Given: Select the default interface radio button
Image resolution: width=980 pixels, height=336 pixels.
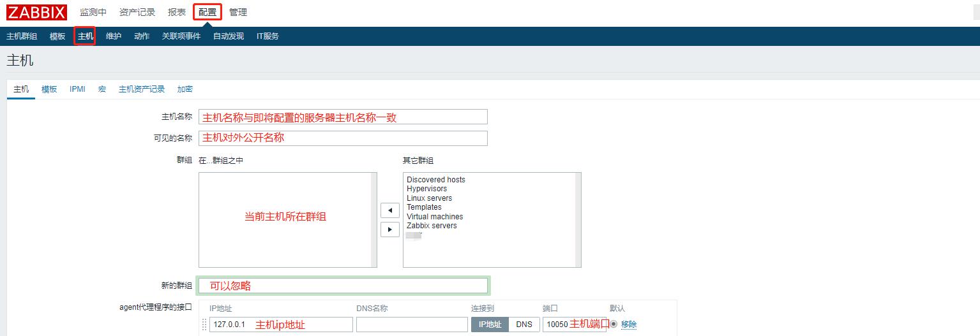Looking at the screenshot, I should coord(614,324).
